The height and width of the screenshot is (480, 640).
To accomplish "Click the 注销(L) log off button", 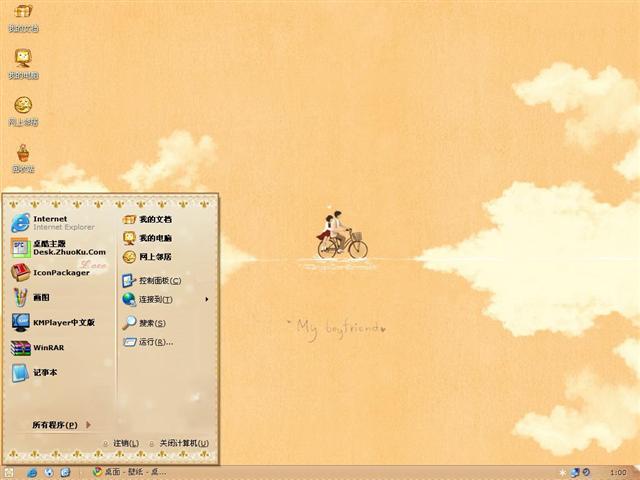I will tap(121, 443).
